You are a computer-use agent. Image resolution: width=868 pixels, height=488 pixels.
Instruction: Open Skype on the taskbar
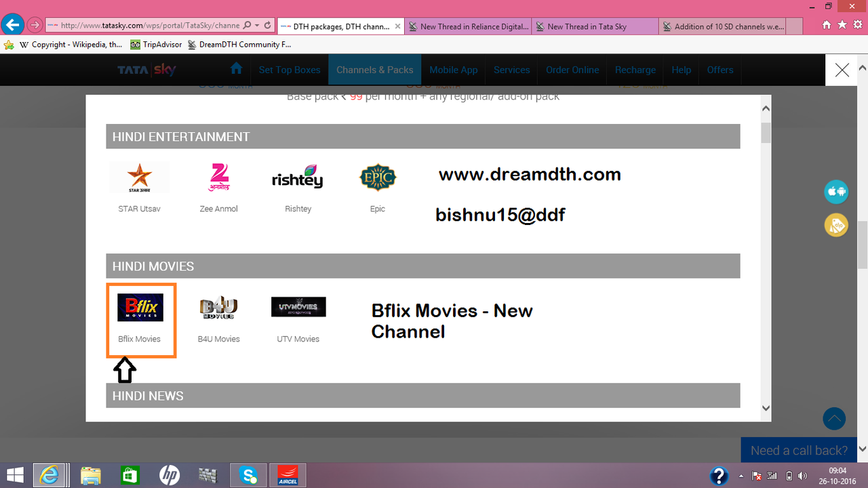click(248, 476)
